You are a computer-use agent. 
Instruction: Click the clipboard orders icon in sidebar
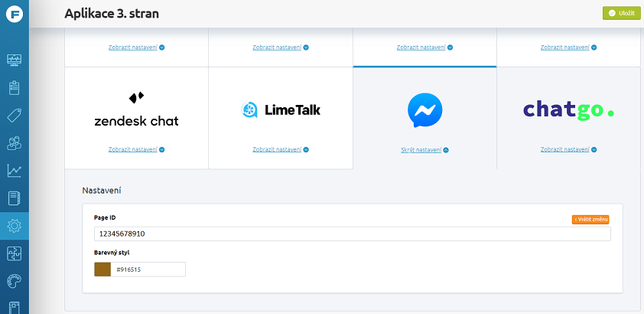tap(15, 87)
